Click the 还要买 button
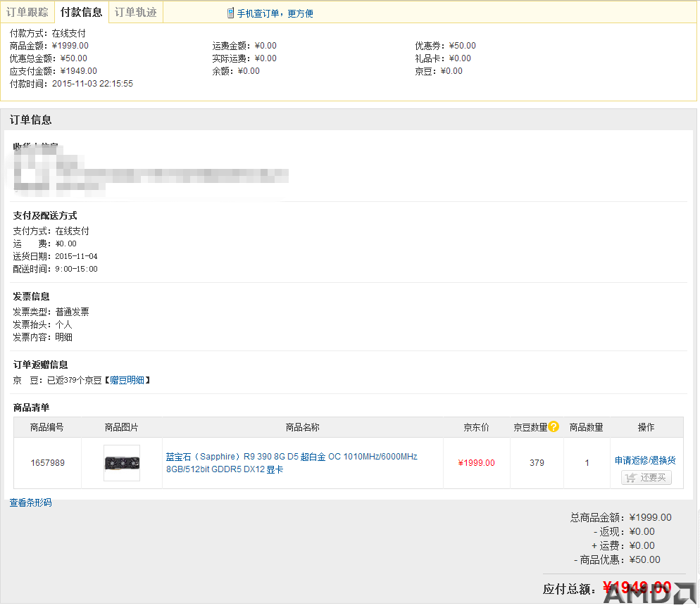 pos(646,478)
